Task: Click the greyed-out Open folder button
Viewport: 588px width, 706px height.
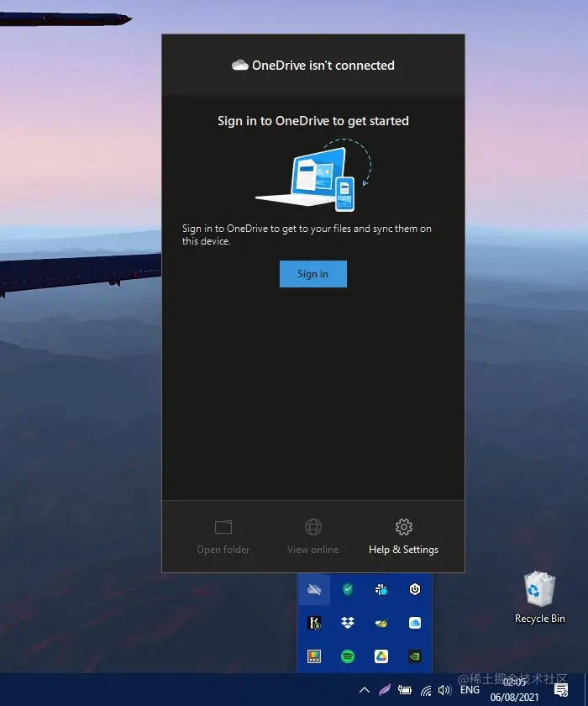Action: [x=223, y=537]
